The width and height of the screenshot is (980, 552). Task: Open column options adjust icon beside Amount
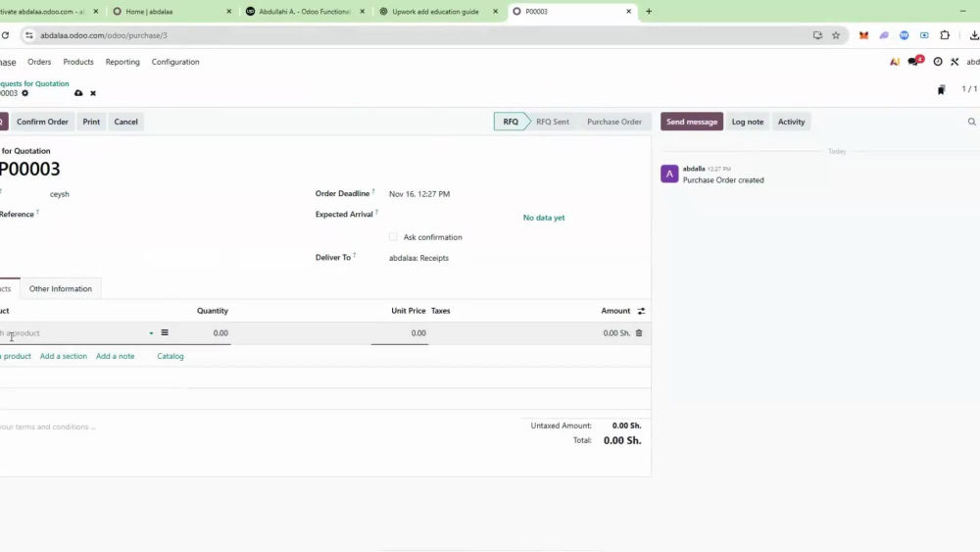click(641, 311)
